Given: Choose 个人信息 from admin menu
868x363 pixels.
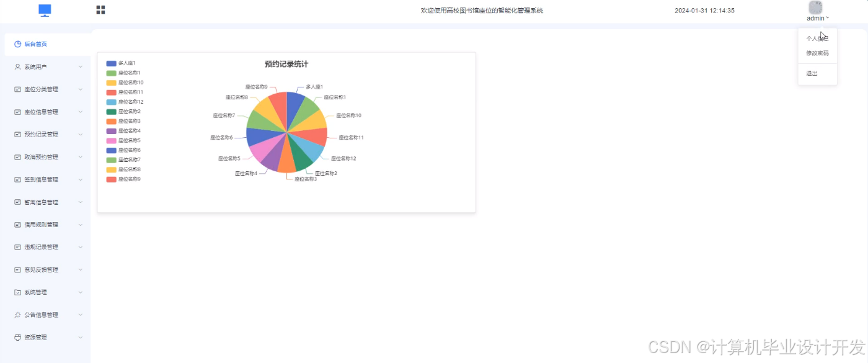Looking at the screenshot, I should pyautogui.click(x=817, y=38).
